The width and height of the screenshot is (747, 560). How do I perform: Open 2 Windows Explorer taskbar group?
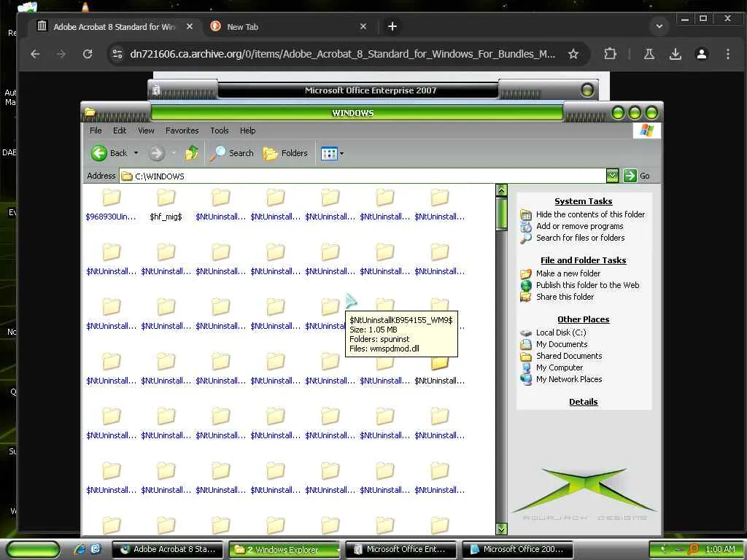pos(285,550)
